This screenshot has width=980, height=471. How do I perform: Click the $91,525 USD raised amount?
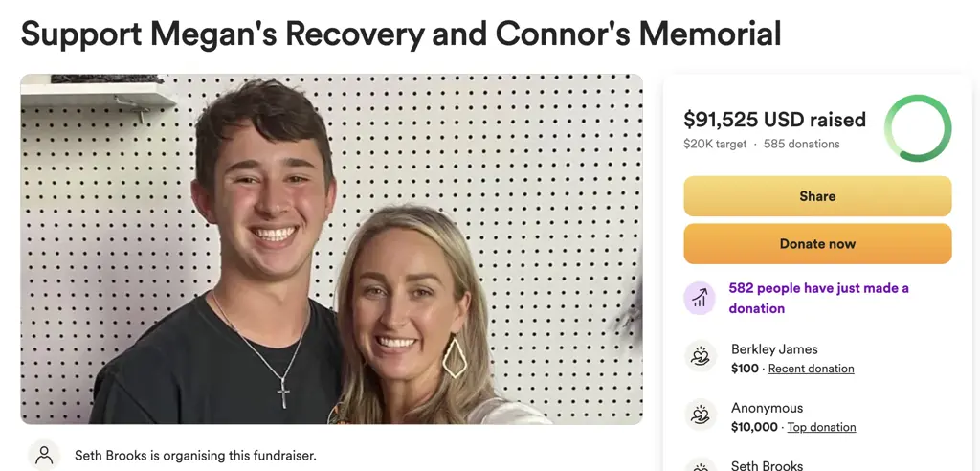[774, 119]
